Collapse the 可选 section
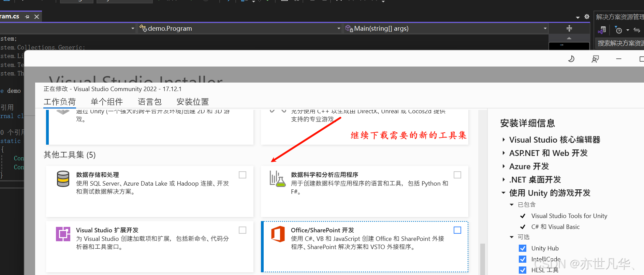 click(512, 237)
